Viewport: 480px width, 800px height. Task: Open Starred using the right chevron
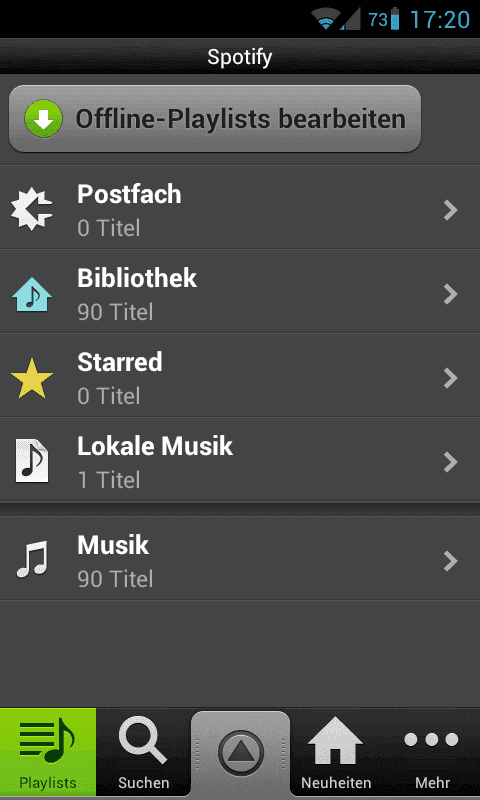point(450,378)
